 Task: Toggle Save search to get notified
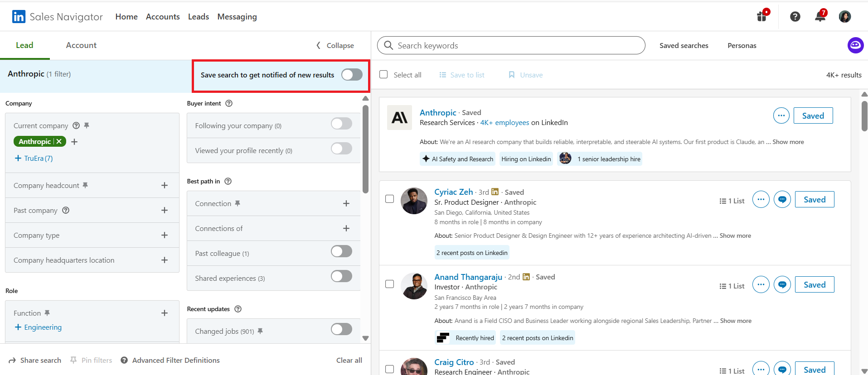[x=352, y=75]
